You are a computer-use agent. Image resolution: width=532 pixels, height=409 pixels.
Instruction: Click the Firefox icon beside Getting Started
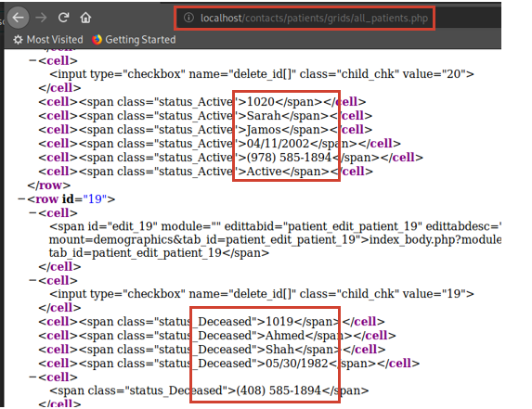pyautogui.click(x=97, y=40)
